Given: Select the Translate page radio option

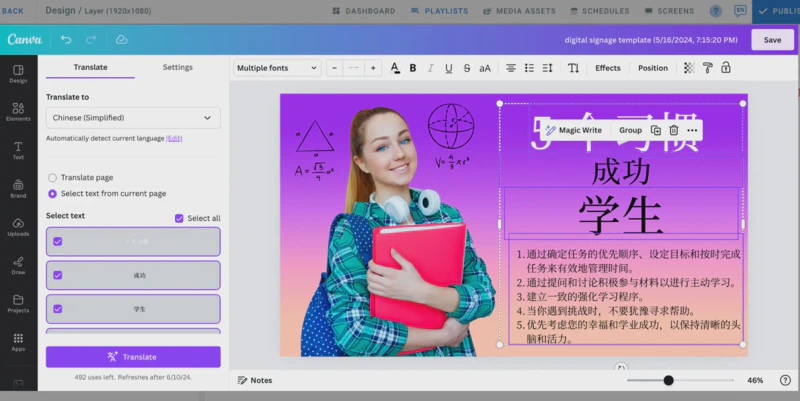Looking at the screenshot, I should click(52, 178).
